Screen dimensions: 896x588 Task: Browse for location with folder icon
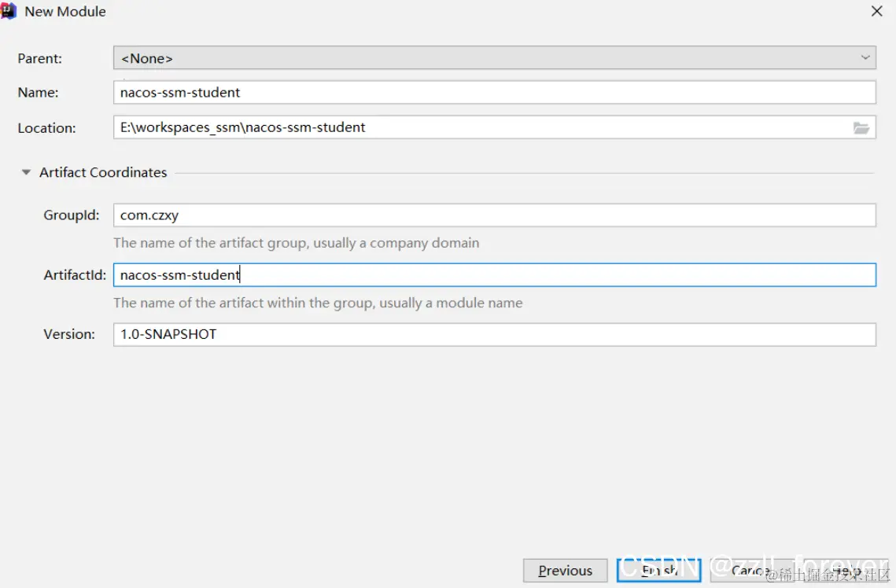tap(861, 128)
